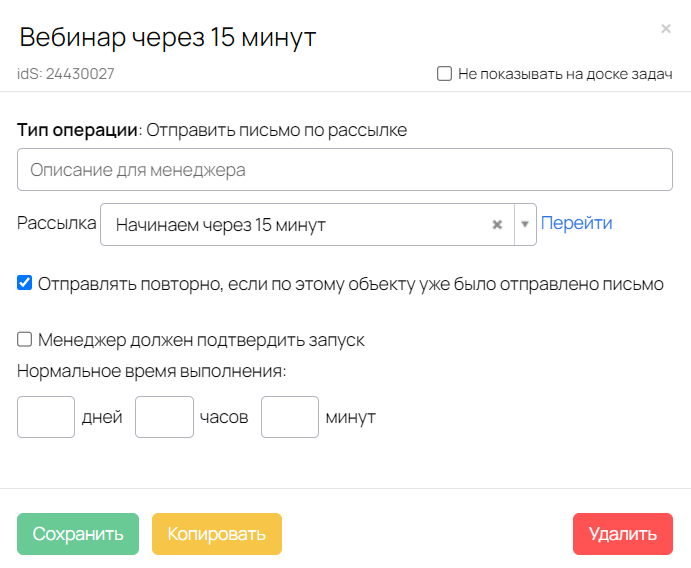Enable 'Не показывать на доске задач' checkbox
This screenshot has width=691, height=568.
tap(445, 74)
